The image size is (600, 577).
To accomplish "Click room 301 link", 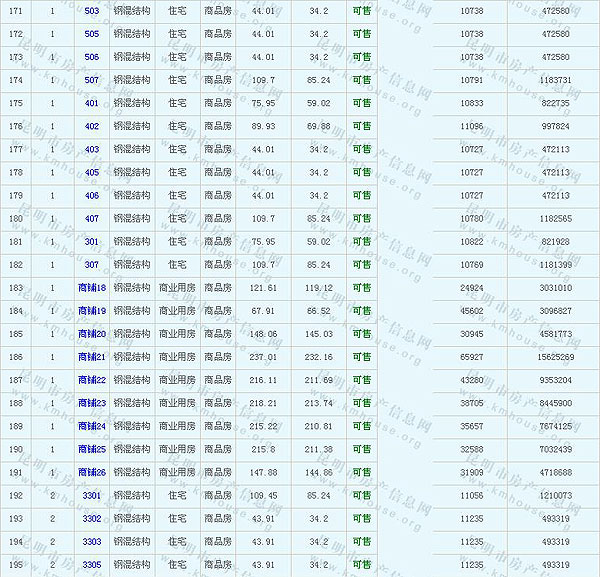I will [x=91, y=241].
